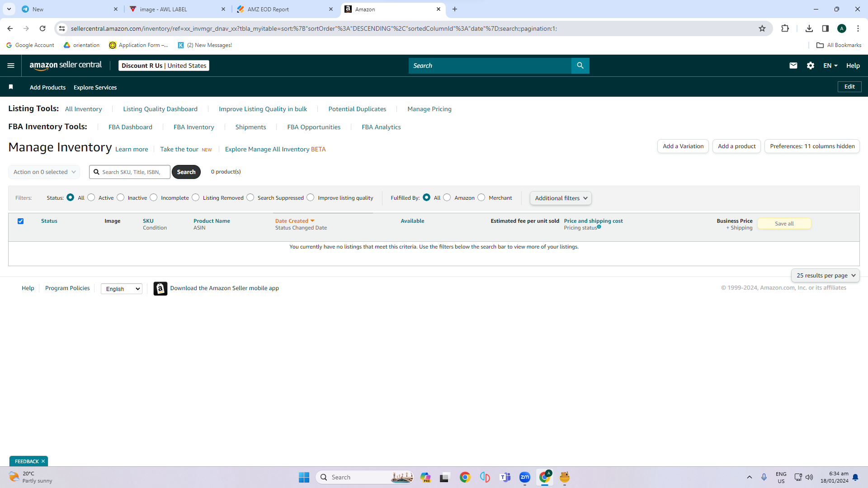Switch to the AMZ EOD Report tab
The width and height of the screenshot is (868, 488).
(x=285, y=9)
